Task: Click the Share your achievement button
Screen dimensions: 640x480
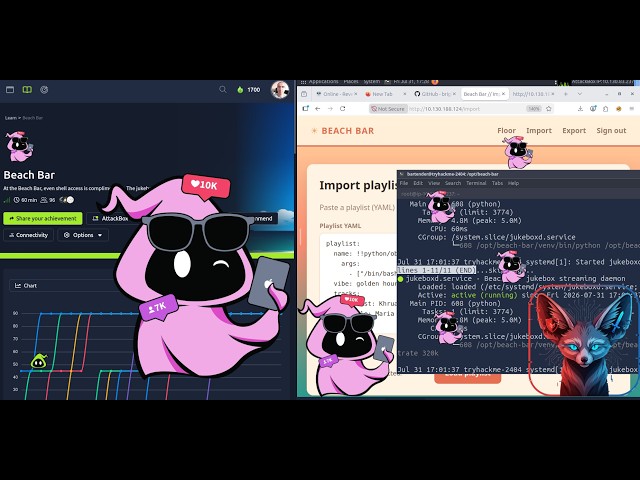Action: 43,218
